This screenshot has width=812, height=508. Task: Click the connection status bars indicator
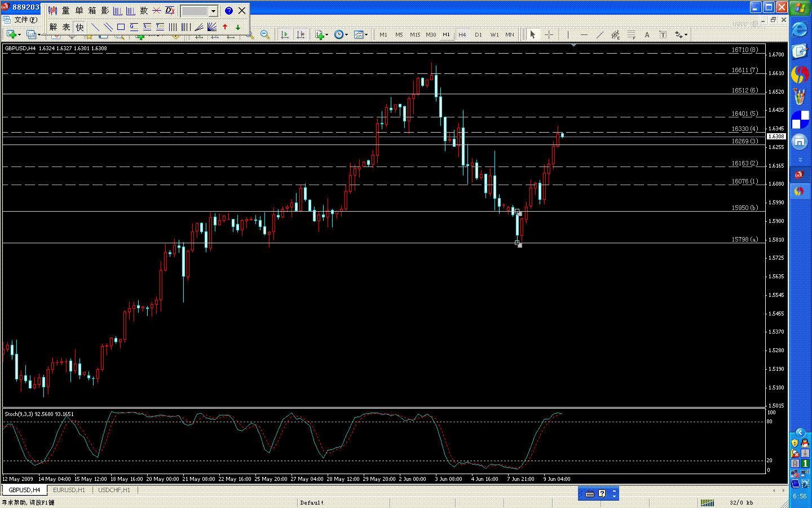tap(708, 502)
